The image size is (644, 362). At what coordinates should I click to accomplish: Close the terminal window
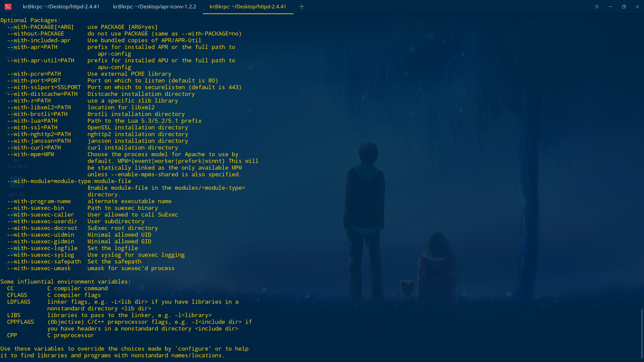point(637,7)
